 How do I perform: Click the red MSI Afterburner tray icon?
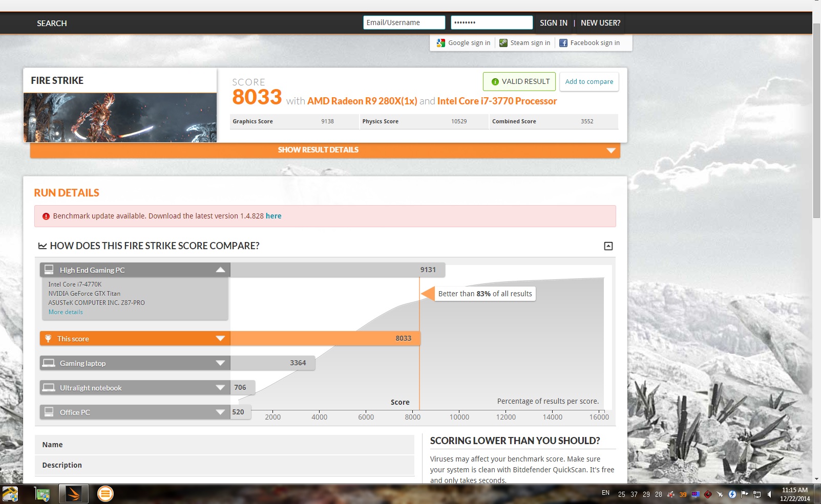click(708, 494)
